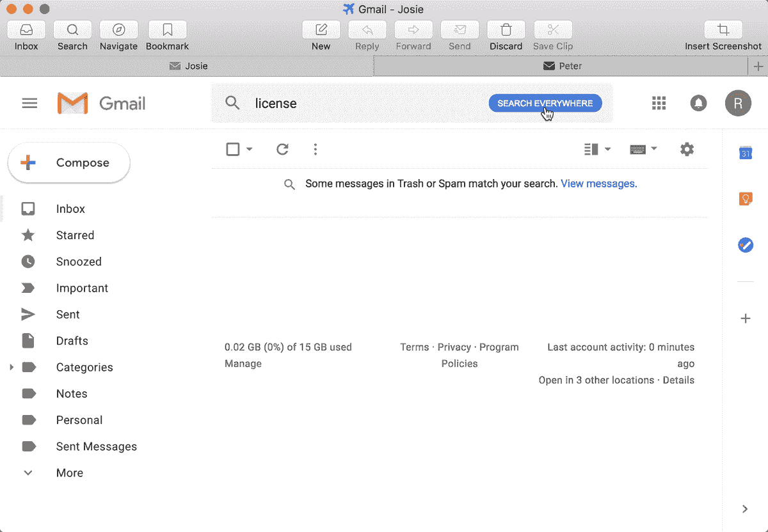Open the View messages link

tap(597, 184)
